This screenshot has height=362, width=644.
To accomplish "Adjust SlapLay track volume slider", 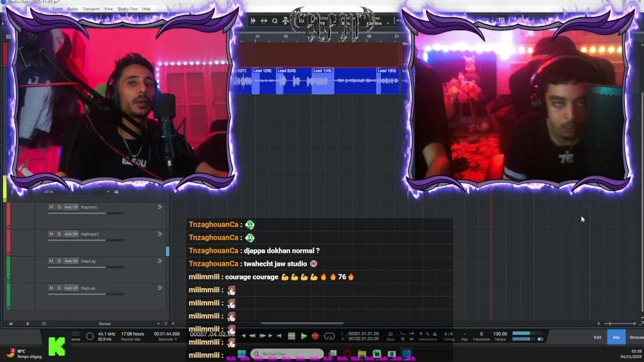I will click(86, 267).
